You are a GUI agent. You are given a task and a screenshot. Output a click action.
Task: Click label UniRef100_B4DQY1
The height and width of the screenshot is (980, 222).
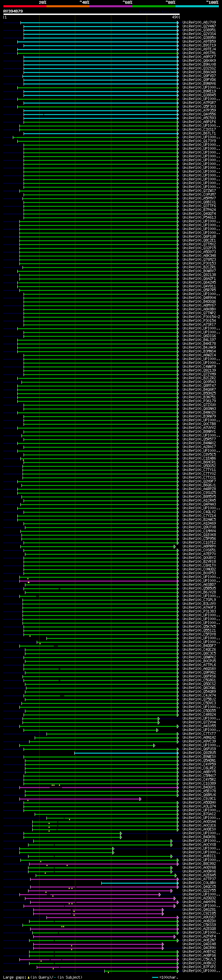click(199, 787)
